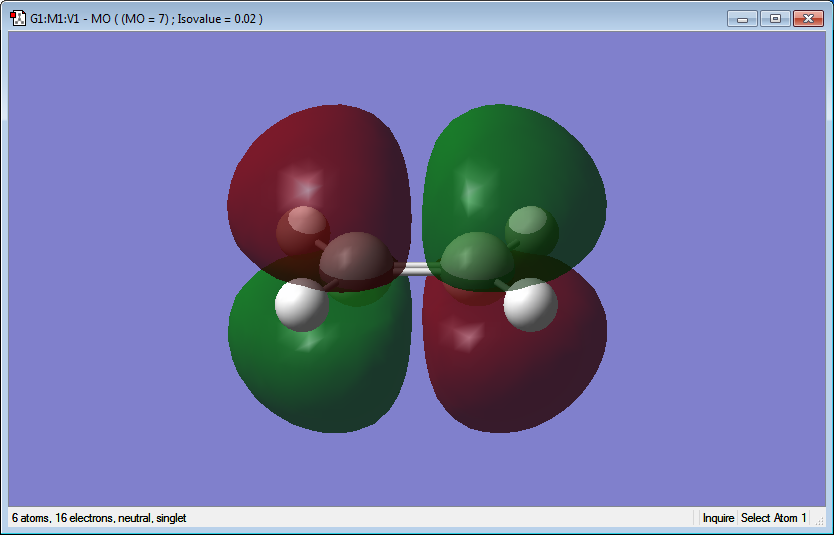834x535 pixels.
Task: Select the upper-right hydrogen inside green lobe
Action: 531,231
